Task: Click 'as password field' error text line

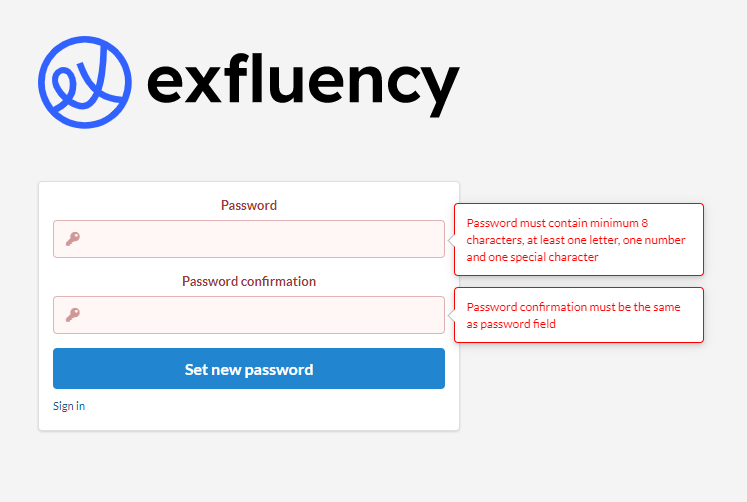Action: 511,324
